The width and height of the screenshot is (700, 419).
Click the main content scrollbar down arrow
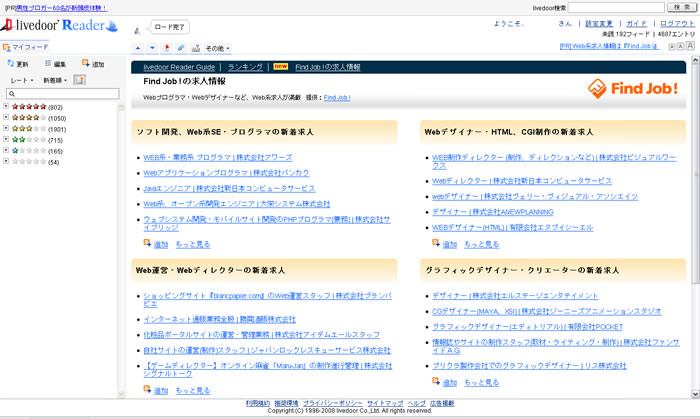pyautogui.click(x=695, y=394)
